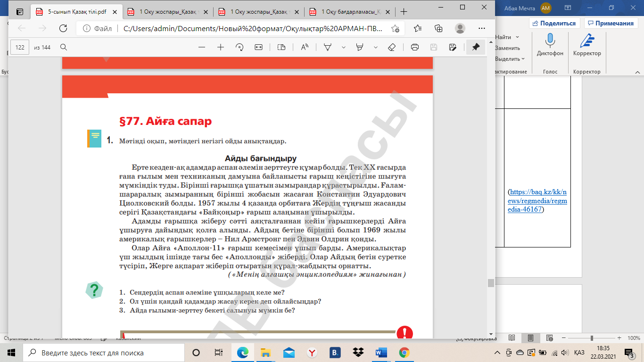Open the Windows Start menu
The image size is (644, 362).
point(11,353)
